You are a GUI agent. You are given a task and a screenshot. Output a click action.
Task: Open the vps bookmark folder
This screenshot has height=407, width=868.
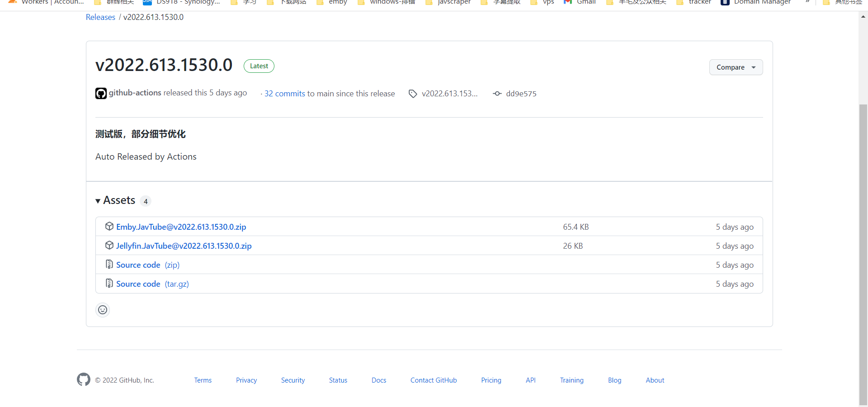coord(542,2)
